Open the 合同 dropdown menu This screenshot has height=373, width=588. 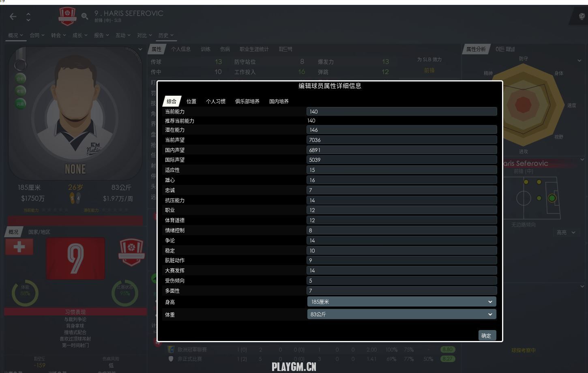point(37,35)
